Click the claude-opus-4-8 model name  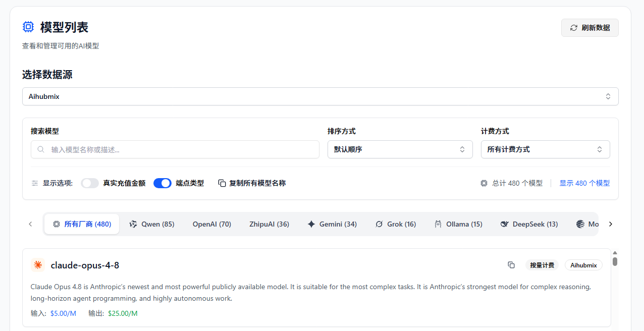(x=85, y=265)
